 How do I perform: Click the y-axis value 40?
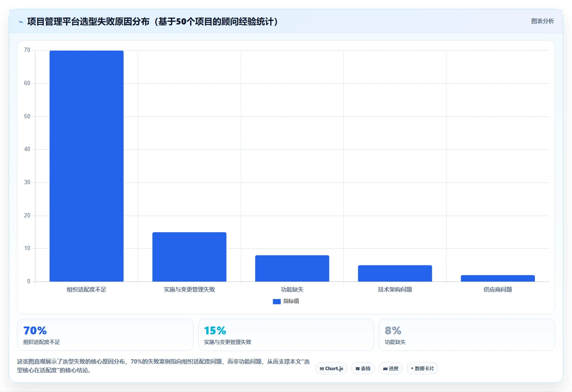(27, 149)
